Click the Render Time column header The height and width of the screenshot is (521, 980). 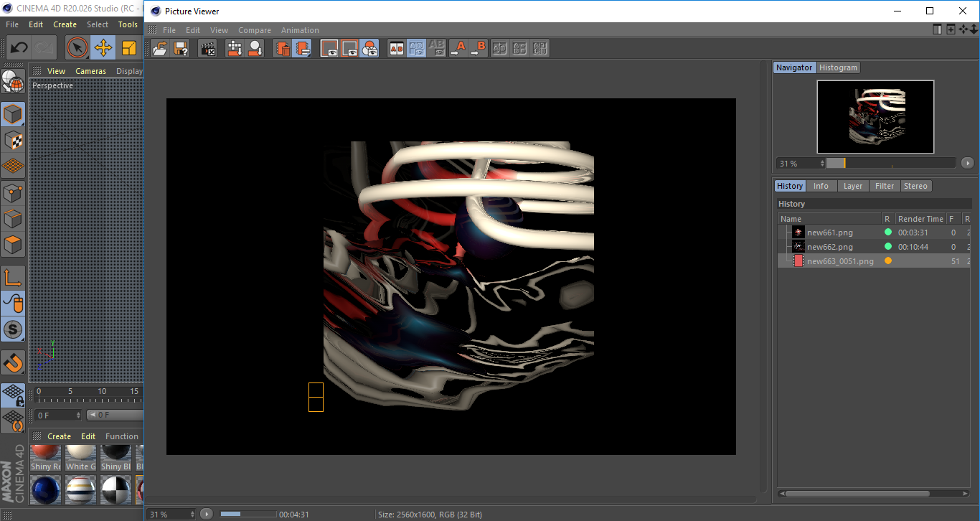pyautogui.click(x=920, y=219)
